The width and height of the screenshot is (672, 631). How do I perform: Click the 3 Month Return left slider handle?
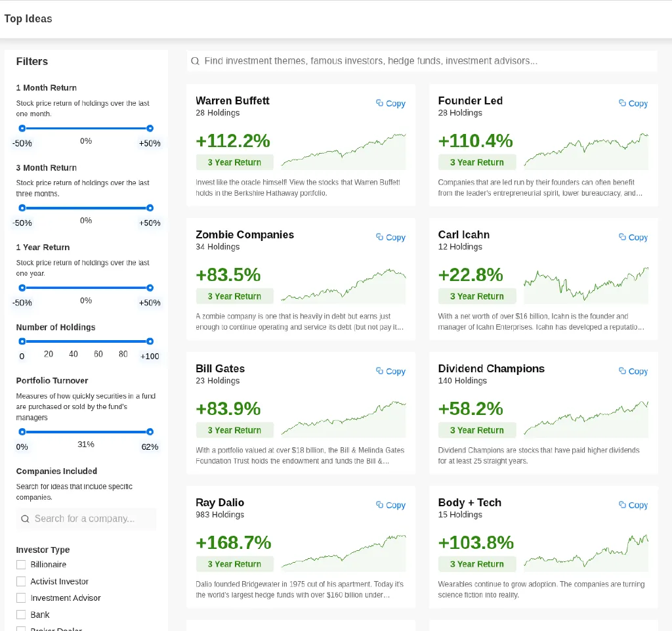(x=22, y=208)
